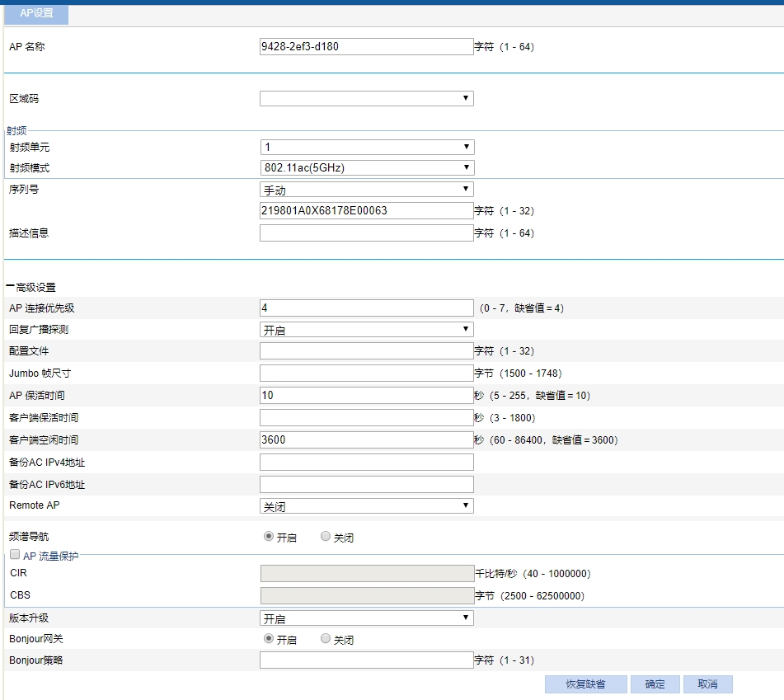Viewport: 784px width, 700px height.
Task: Open the 序列号 手动 dropdown
Action: click(x=366, y=190)
